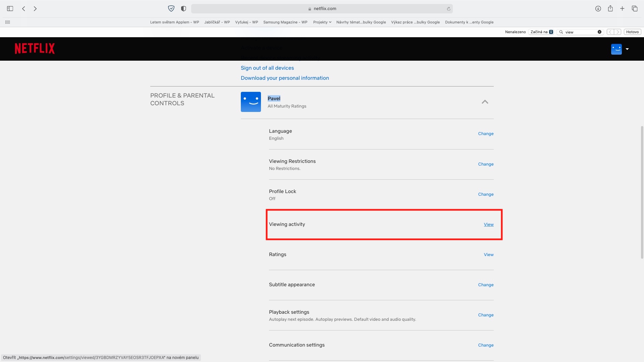Change the Profile Lock setting
644x362 pixels.
pos(485,194)
